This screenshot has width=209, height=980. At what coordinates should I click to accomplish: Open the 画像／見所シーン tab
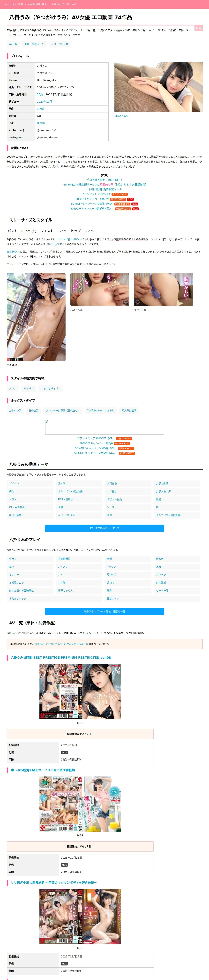[x=34, y=44]
